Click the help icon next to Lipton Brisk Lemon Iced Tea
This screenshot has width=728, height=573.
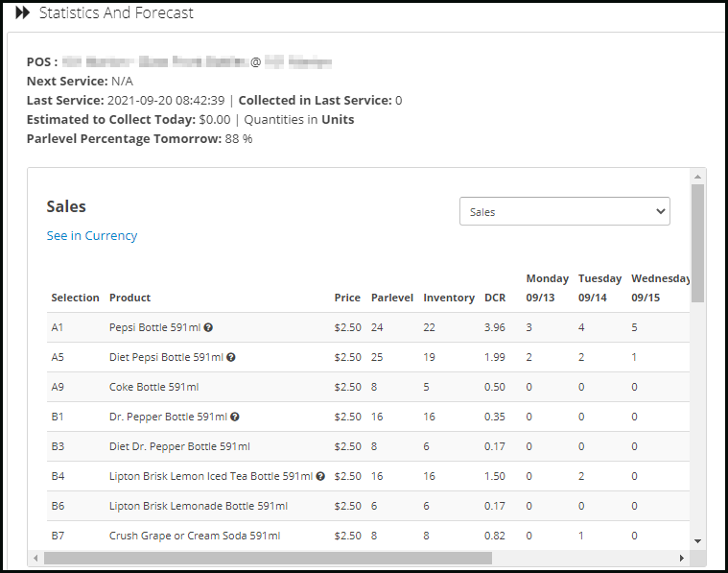(320, 476)
